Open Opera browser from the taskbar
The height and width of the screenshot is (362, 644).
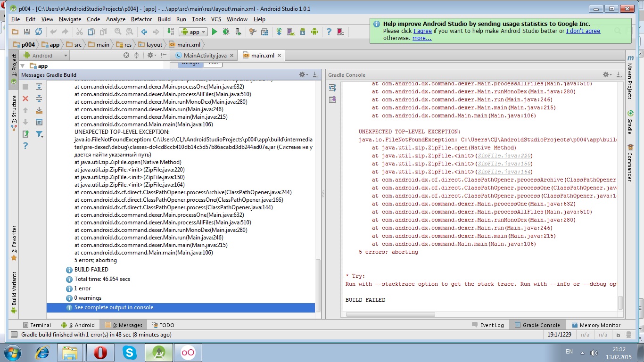tap(100, 352)
